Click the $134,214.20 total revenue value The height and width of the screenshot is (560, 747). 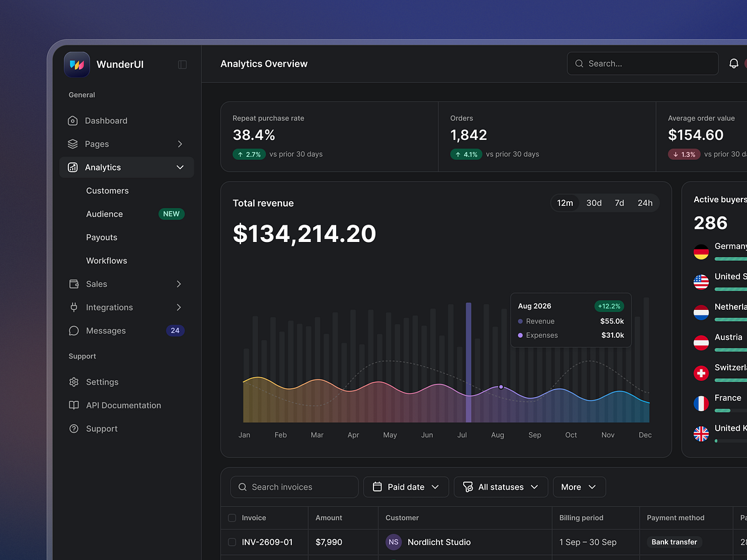pyautogui.click(x=304, y=234)
